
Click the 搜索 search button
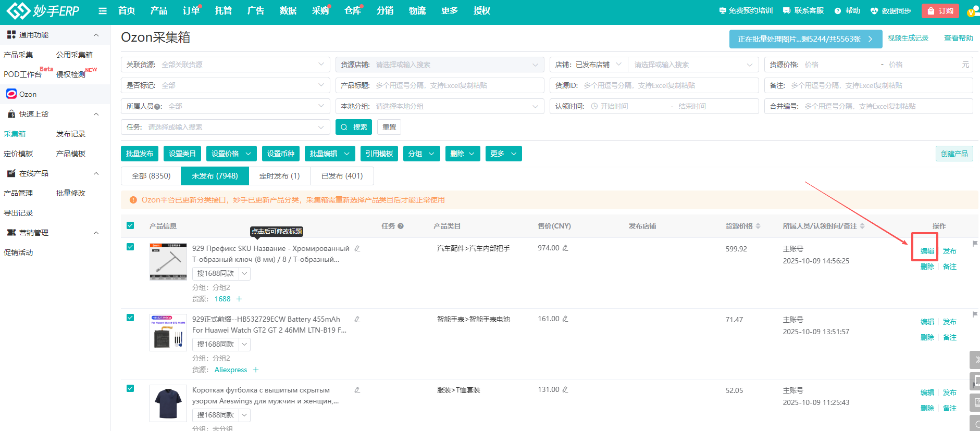click(x=354, y=128)
